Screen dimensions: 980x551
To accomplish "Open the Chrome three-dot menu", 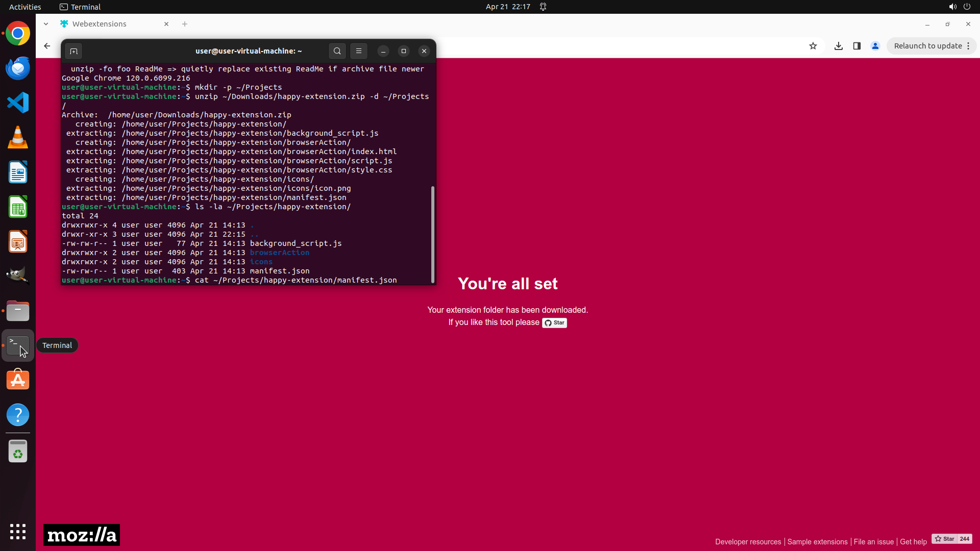I will point(968,46).
